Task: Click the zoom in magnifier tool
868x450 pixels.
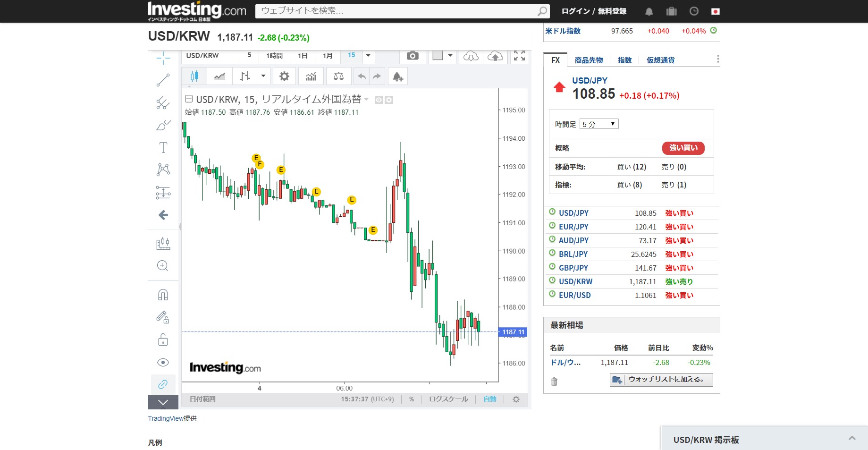Action: tap(163, 266)
